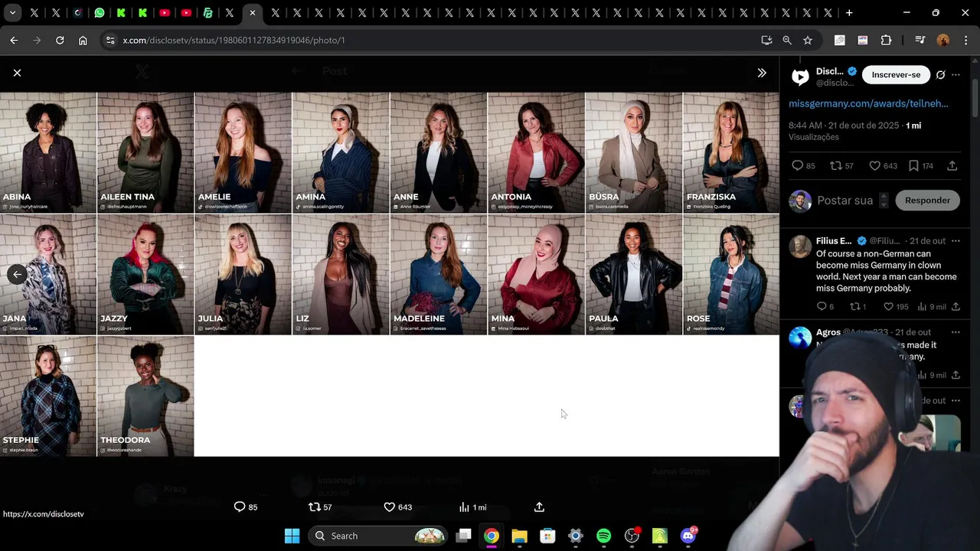Like the post using heart below photo
This screenshot has height=551, width=980.
pos(389,507)
